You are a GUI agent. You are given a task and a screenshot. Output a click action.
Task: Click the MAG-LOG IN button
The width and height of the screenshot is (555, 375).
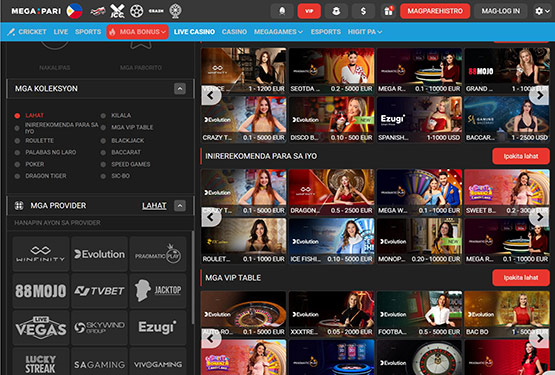point(500,11)
